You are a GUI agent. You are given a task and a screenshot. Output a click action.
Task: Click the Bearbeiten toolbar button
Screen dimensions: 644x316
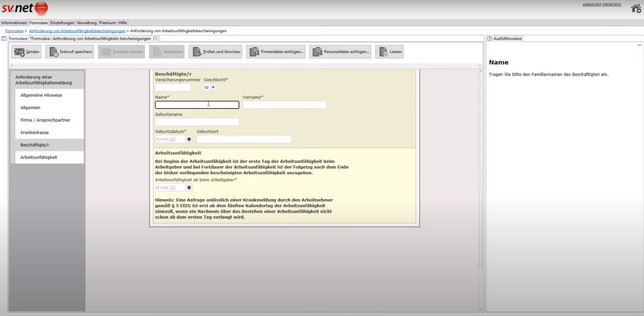click(x=167, y=52)
